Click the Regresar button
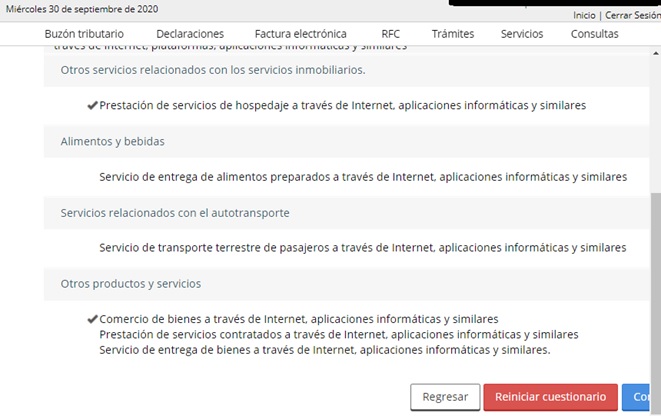Screen dimensions: 661x416 click(445, 397)
